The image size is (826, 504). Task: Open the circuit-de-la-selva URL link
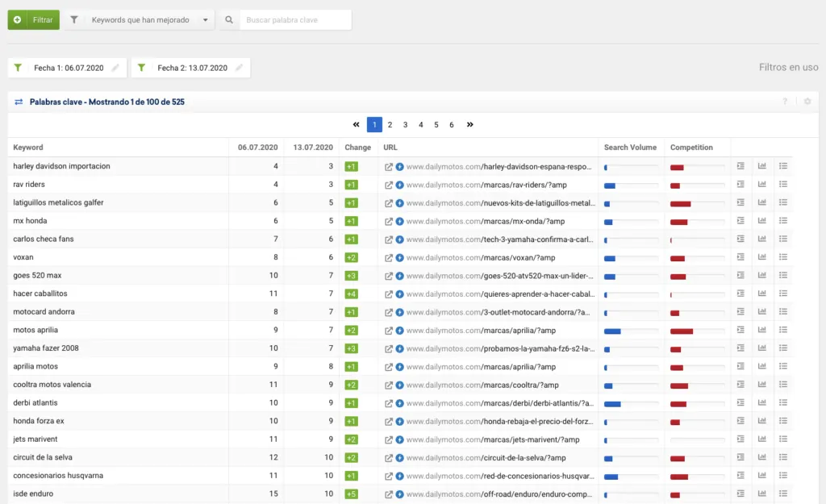click(x=486, y=458)
